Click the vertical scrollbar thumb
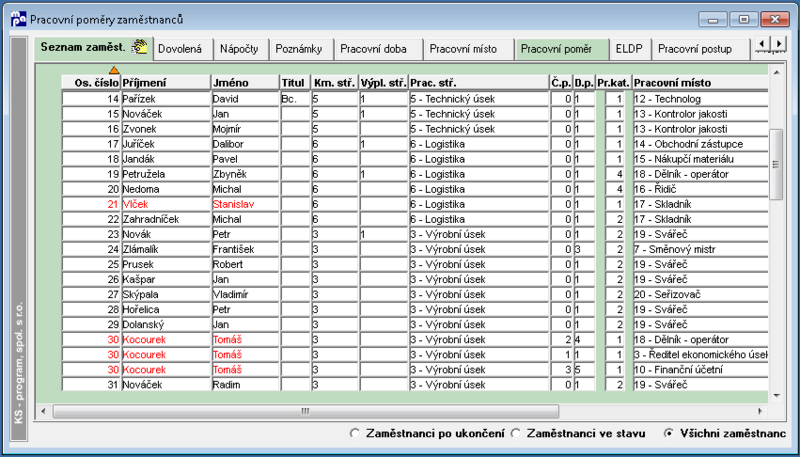 (x=776, y=165)
